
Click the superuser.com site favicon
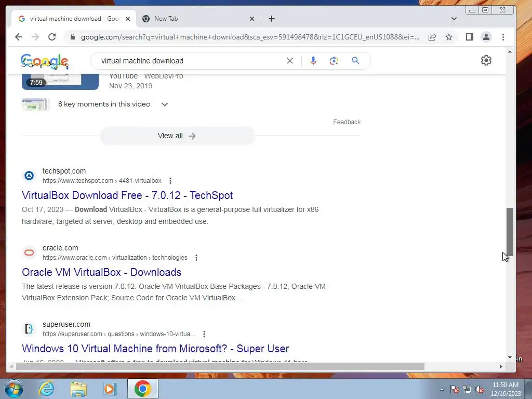tap(29, 329)
